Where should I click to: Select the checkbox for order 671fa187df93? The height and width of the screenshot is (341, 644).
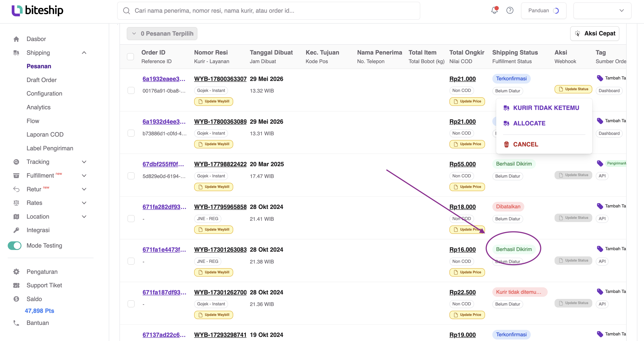[x=131, y=304]
